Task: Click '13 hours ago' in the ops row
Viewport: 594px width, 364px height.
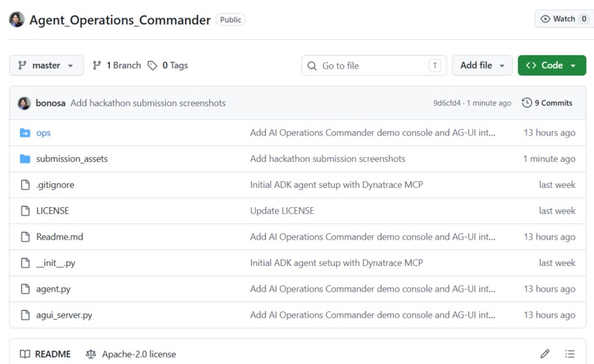Action: [549, 133]
